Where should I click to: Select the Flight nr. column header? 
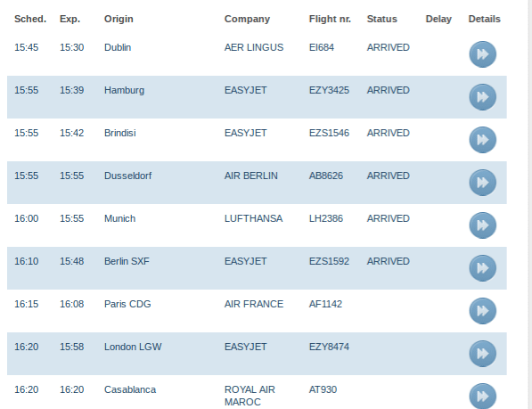pos(330,19)
